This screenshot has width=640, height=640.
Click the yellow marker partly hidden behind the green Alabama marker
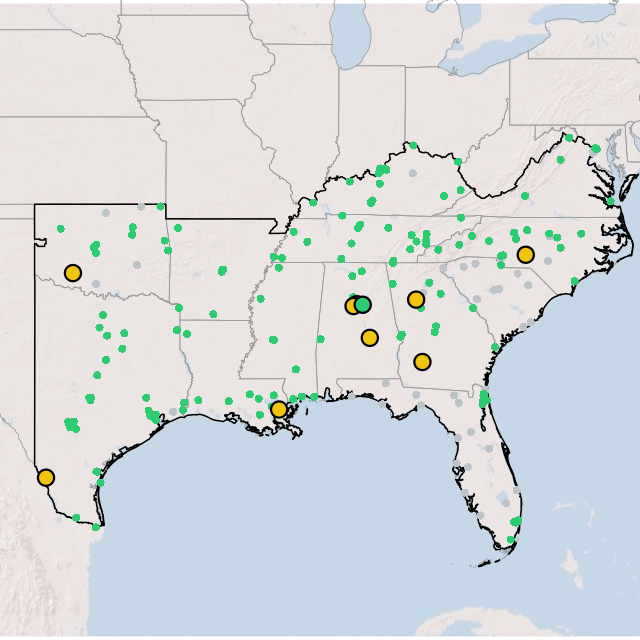tap(351, 305)
